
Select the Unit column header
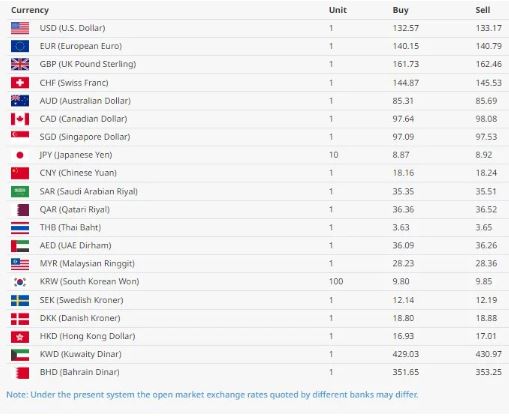[x=338, y=10]
